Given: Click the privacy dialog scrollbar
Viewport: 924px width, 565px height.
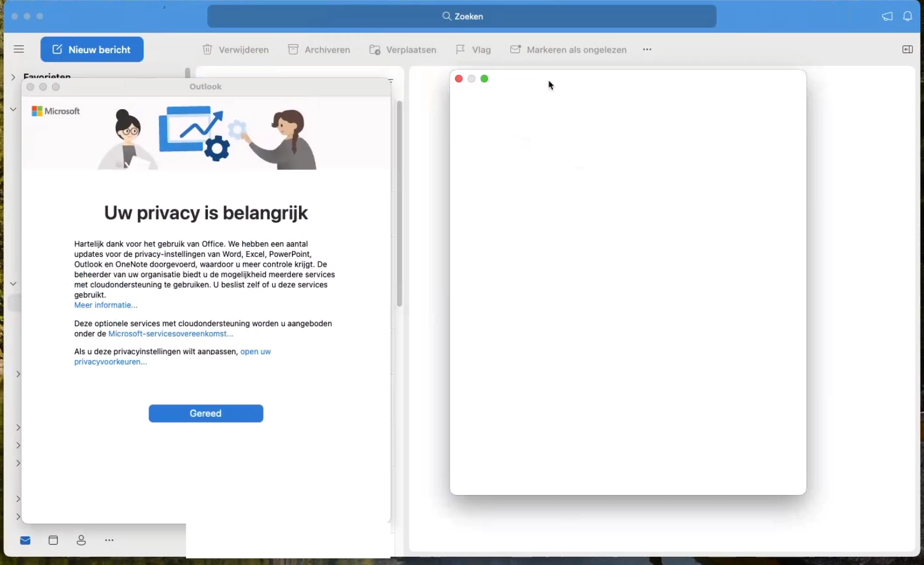Looking at the screenshot, I should [x=400, y=204].
